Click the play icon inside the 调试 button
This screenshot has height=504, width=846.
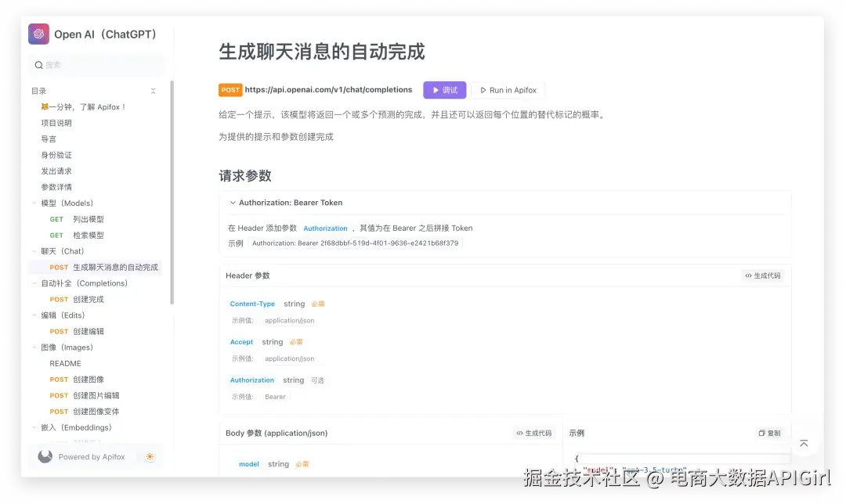(436, 89)
